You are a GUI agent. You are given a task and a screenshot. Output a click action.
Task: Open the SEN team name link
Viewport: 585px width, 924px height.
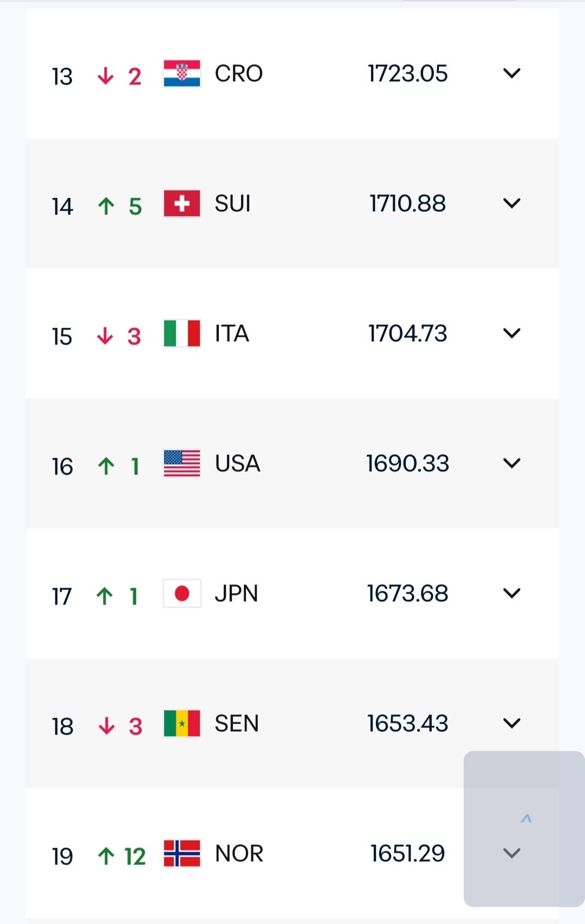[x=237, y=724]
